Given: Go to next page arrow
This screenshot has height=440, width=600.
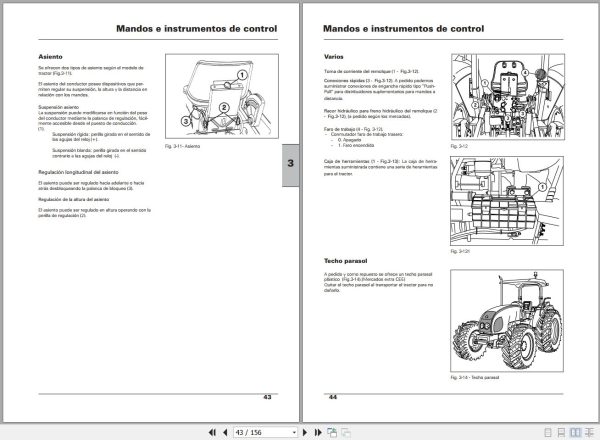Looking at the screenshot, I should 305,432.
